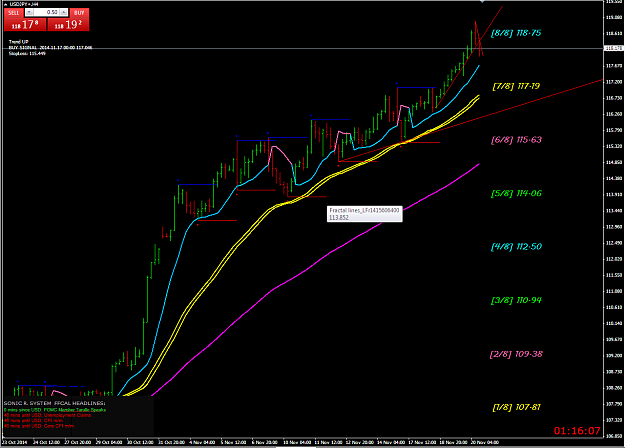Click the USD CPI m/m headline
This screenshot has height=448, width=625.
click(33, 420)
